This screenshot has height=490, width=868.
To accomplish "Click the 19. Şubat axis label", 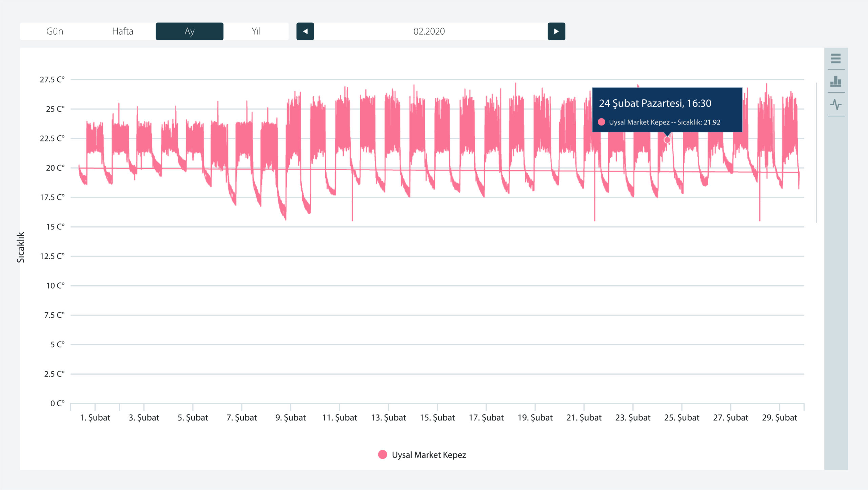I will tap(535, 417).
